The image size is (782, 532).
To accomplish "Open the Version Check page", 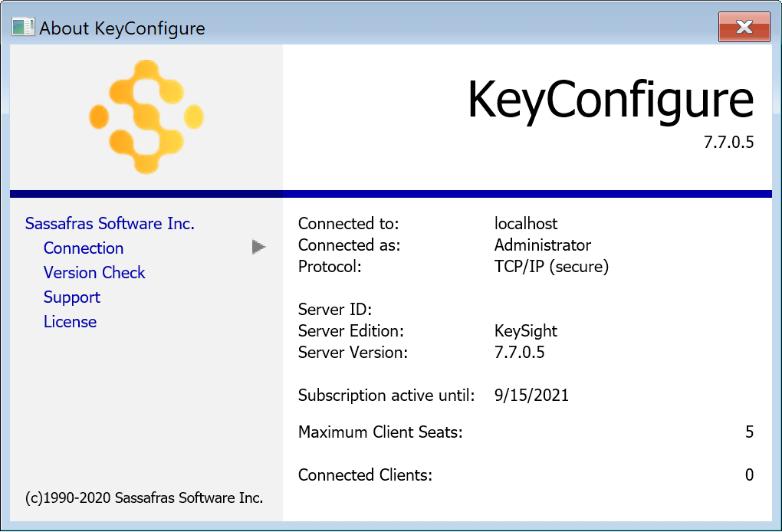I will (x=94, y=272).
